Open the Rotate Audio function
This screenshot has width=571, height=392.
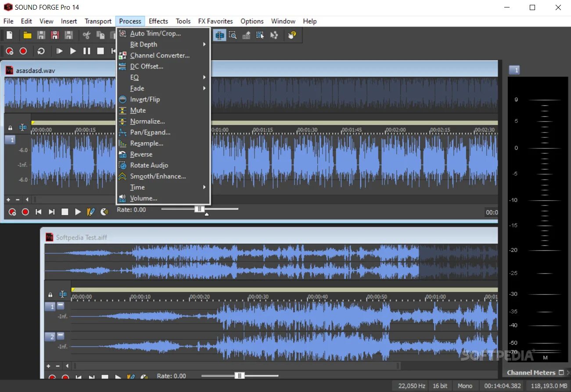[x=149, y=165]
